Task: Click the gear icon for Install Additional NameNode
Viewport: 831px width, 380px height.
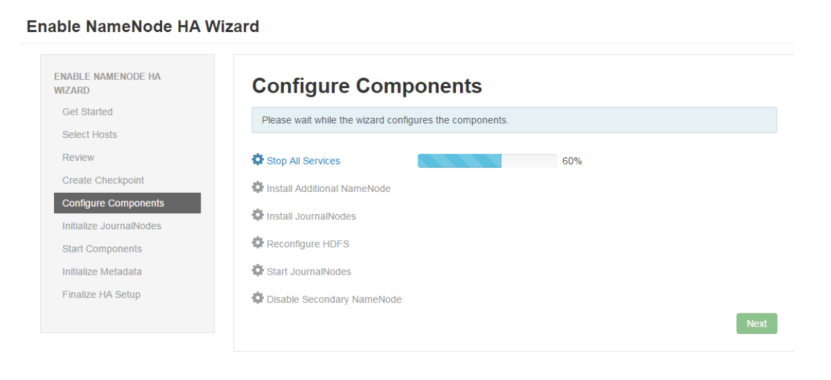Action: (x=258, y=187)
